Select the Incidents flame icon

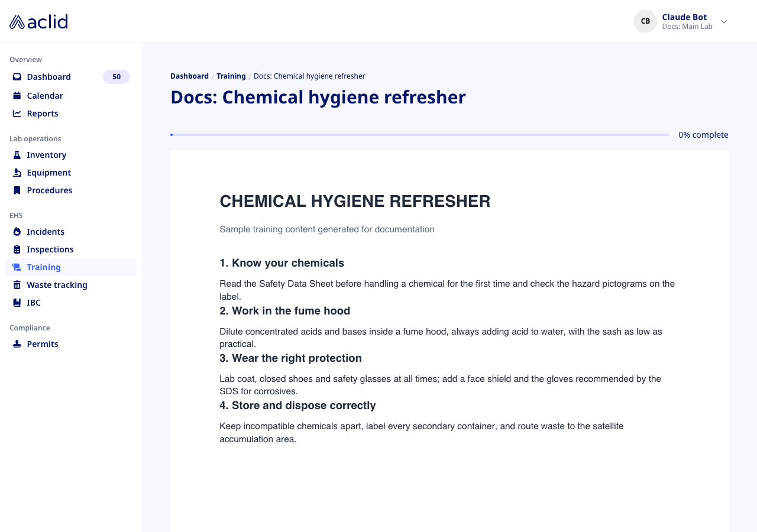pyautogui.click(x=17, y=232)
